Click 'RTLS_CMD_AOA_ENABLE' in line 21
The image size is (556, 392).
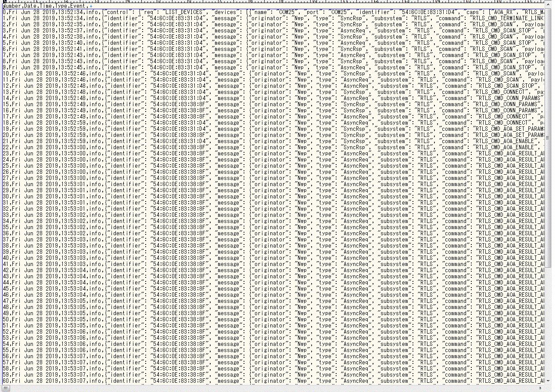(505, 141)
